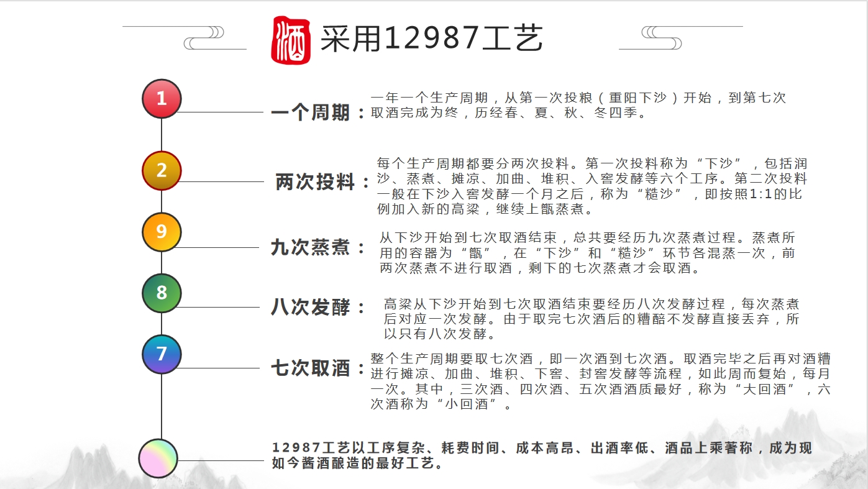This screenshot has width=868, height=489.
Task: Select the gold circle numbered 2
Action: pyautogui.click(x=162, y=170)
